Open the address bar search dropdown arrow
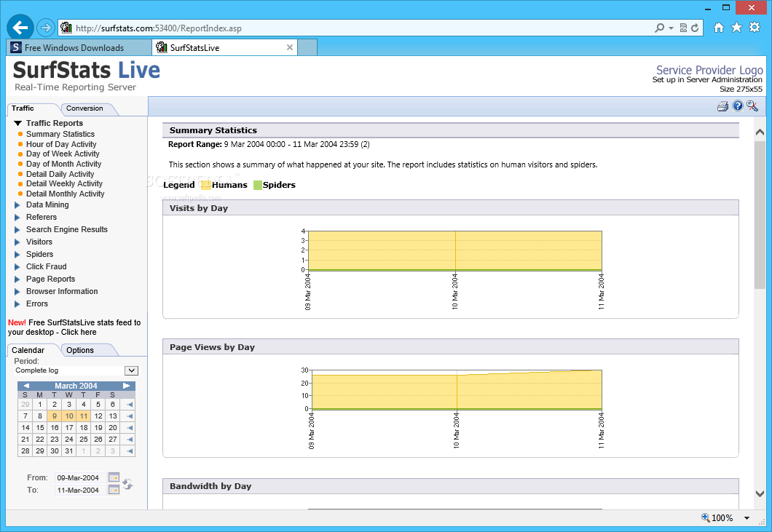 [671, 28]
